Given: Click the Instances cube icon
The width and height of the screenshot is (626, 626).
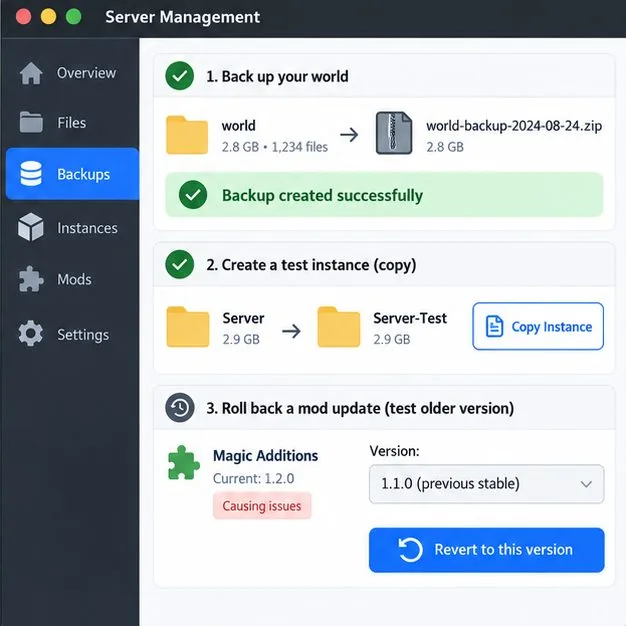Looking at the screenshot, I should pyautogui.click(x=31, y=227).
